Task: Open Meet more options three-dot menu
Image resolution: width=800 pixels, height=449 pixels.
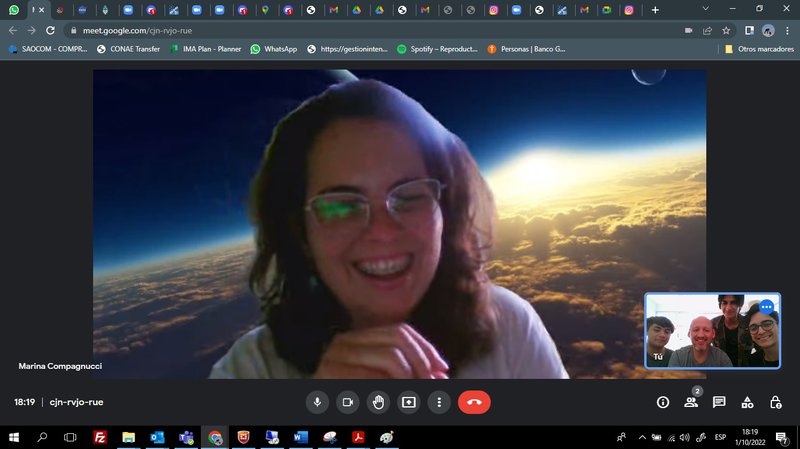Action: coord(439,402)
